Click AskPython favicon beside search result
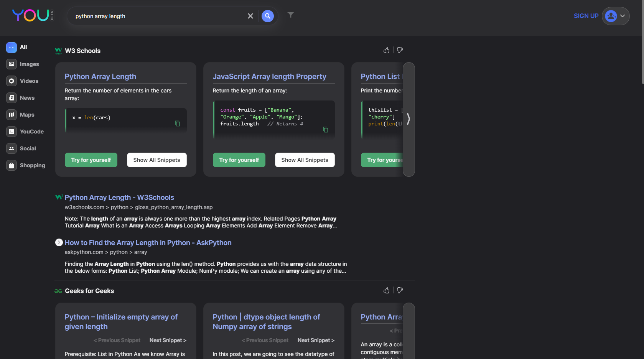This screenshot has height=359, width=644. pos(59,242)
